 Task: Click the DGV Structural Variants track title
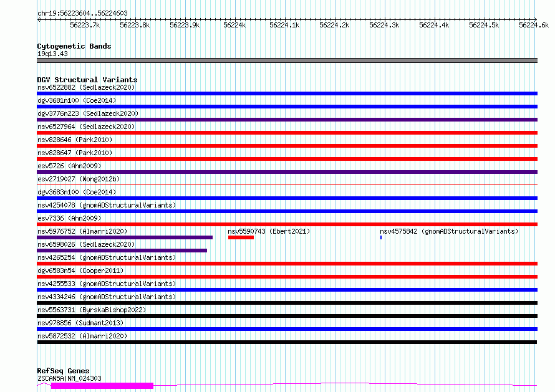tap(87, 80)
